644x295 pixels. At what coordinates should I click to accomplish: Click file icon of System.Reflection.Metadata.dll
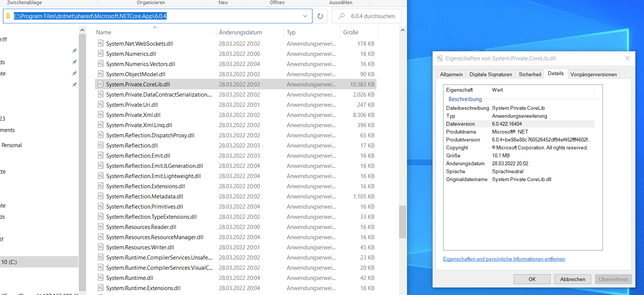coord(101,196)
